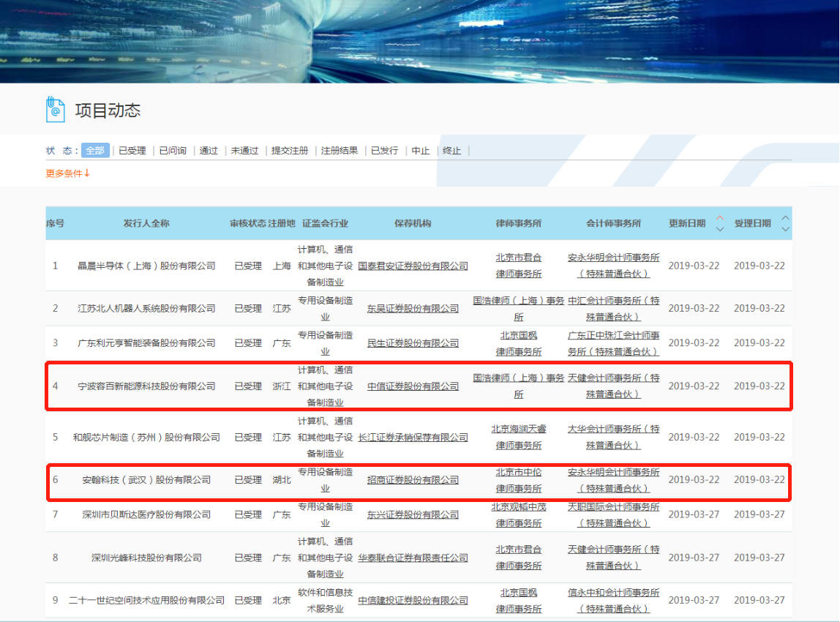Sort 更新日期 descending with down arrow
Viewport: 840px width, 622px height.
tap(719, 229)
